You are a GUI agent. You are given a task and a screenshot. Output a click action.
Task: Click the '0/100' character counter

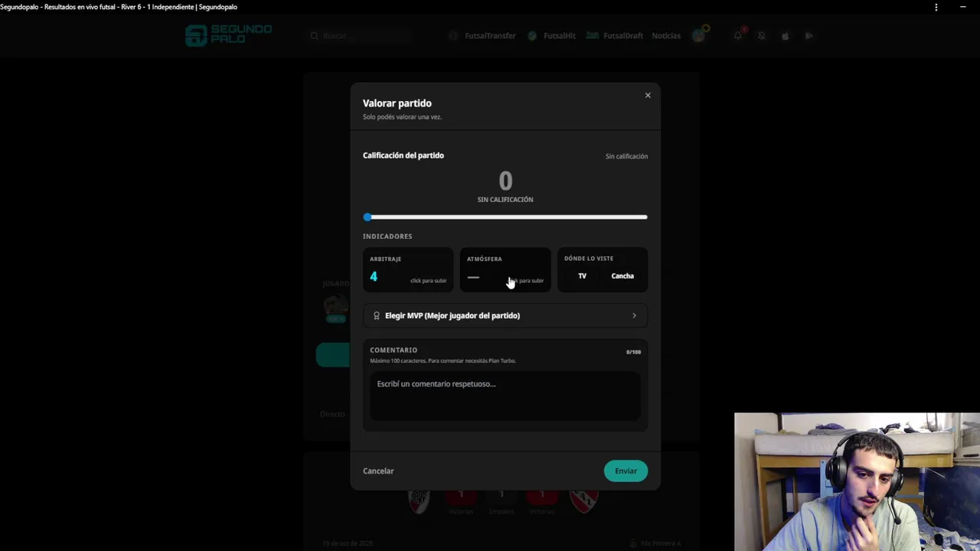(633, 352)
